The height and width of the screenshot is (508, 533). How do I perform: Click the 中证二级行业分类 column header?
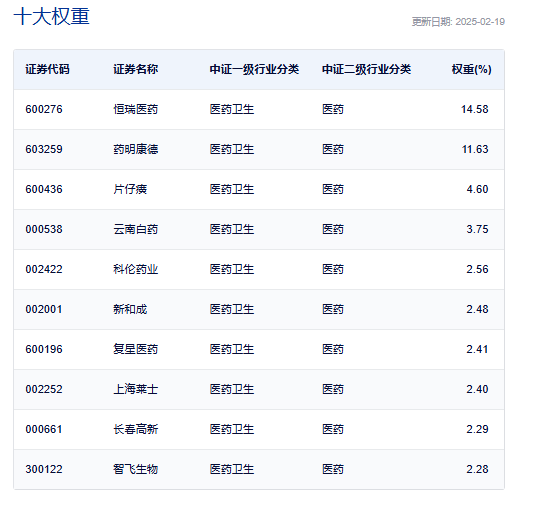(x=366, y=69)
